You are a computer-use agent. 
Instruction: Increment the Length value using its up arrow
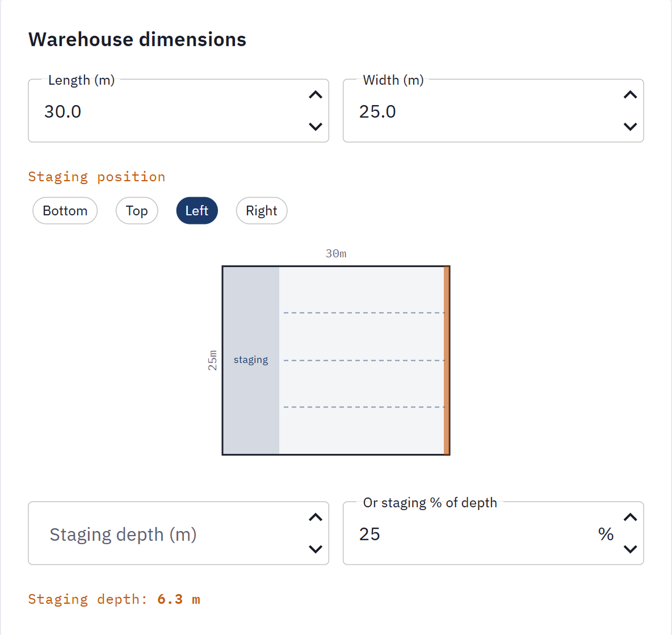click(316, 95)
